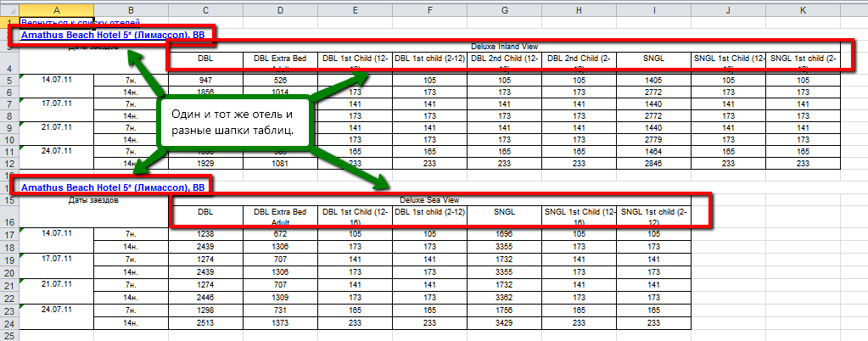Viewport: 868px width, 341px height.
Task: Click the DBL 2nd Child (12-16) header
Action: pyautogui.click(x=504, y=63)
